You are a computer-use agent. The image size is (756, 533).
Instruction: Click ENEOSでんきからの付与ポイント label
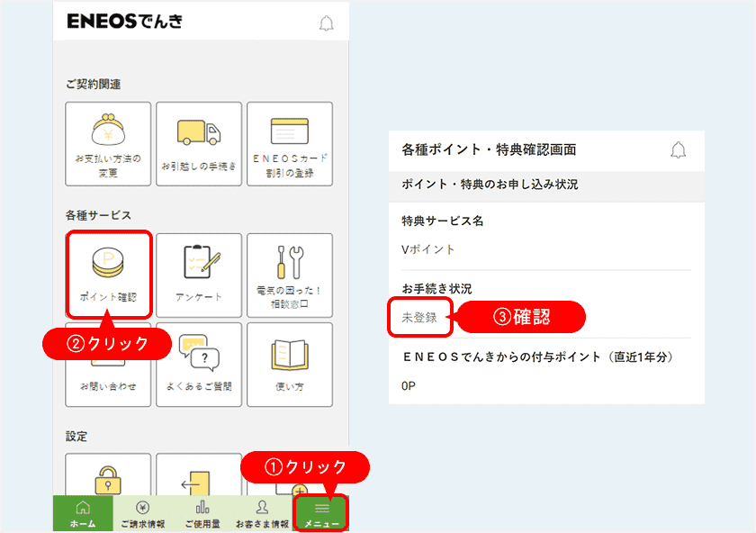pyautogui.click(x=538, y=357)
